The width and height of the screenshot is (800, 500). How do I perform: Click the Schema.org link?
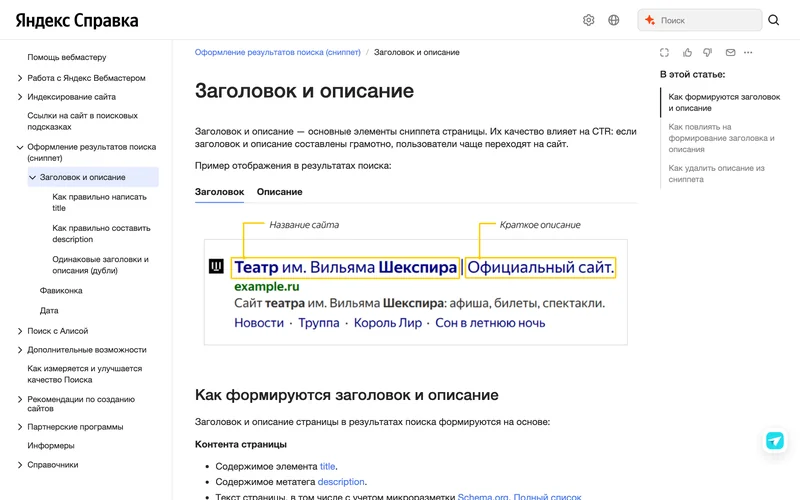click(483, 496)
